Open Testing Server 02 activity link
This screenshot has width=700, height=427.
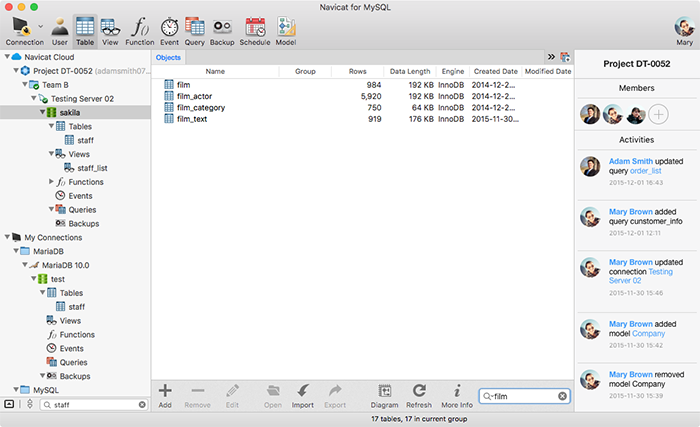[641, 276]
